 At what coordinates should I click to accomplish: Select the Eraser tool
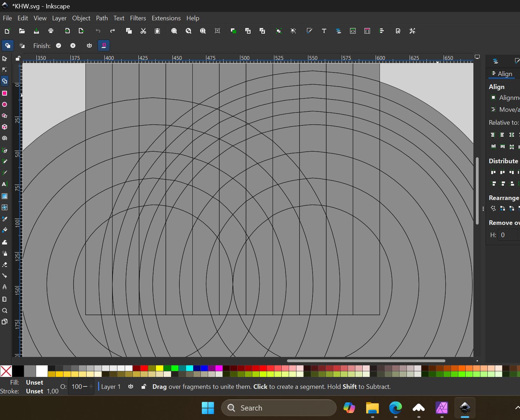coord(5,264)
